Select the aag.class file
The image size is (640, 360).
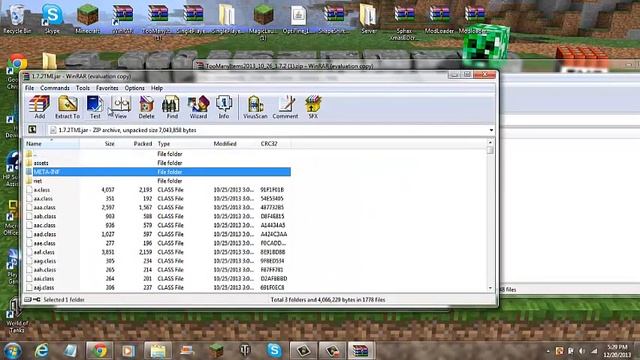pyautogui.click(x=158, y=261)
